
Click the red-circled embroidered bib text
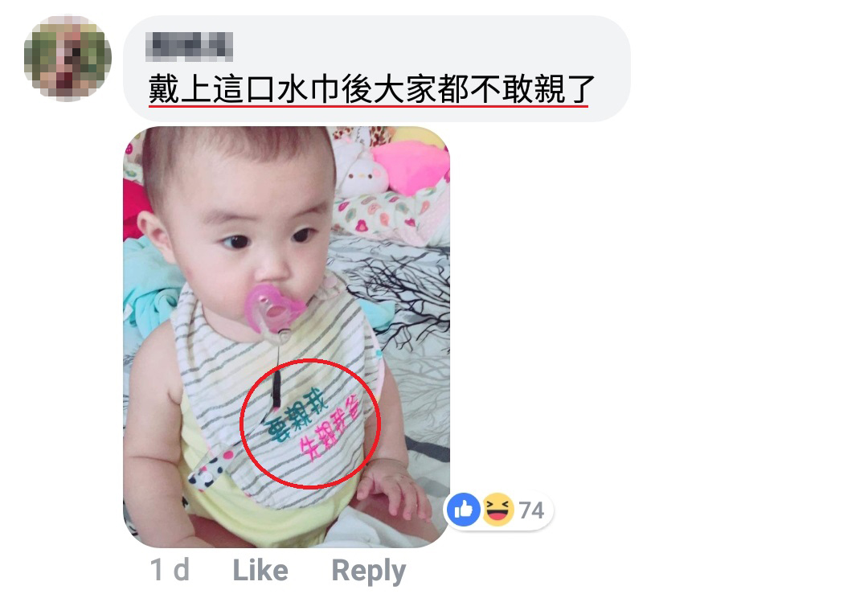pyautogui.click(x=310, y=424)
